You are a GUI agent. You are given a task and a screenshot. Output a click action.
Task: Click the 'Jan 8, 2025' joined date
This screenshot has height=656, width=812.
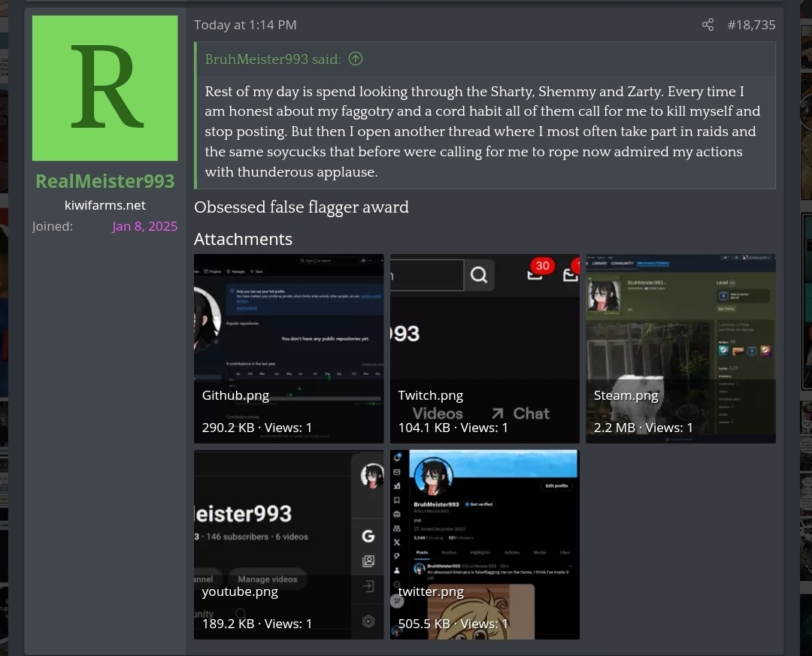pos(144,226)
